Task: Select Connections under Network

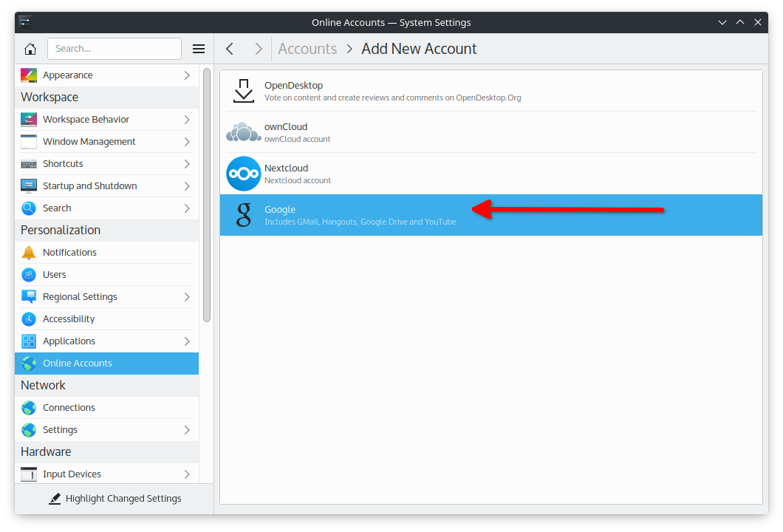Action: [x=107, y=408]
